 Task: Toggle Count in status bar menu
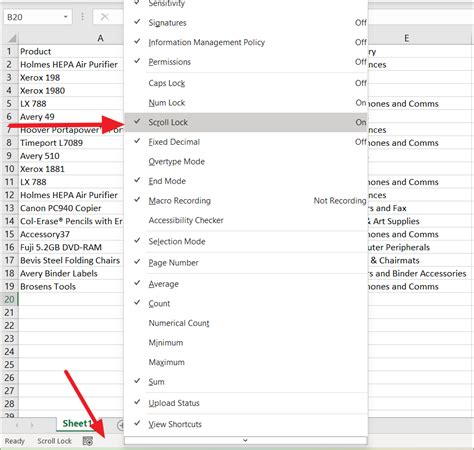tap(246, 304)
